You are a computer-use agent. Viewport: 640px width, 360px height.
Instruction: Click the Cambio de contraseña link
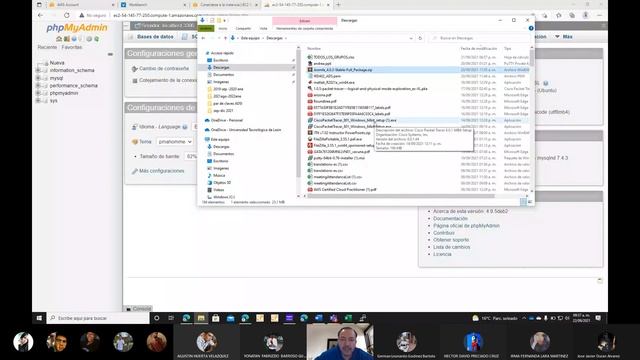click(164, 69)
